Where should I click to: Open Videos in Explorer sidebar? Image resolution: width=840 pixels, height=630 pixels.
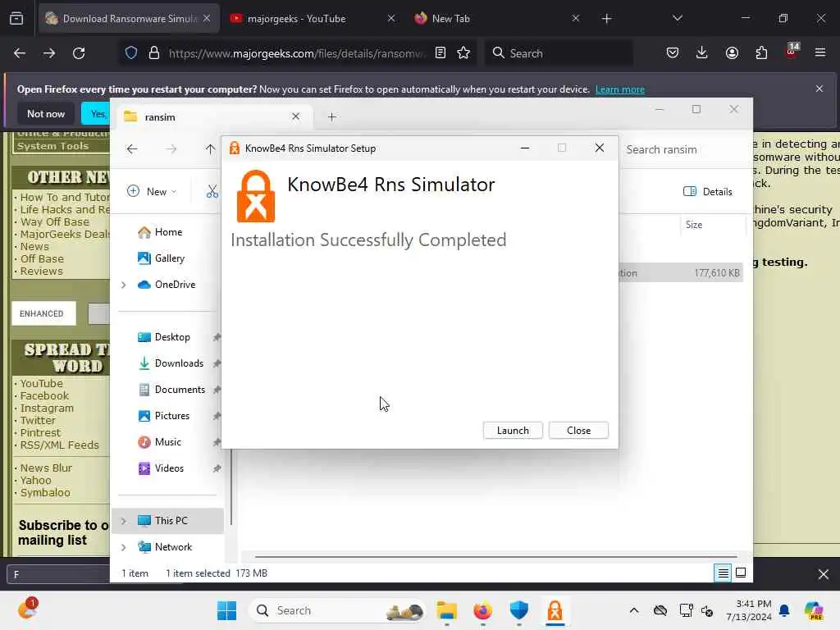point(160,468)
